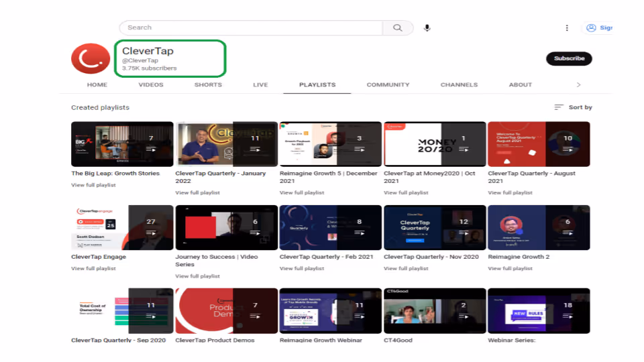This screenshot has width=644, height=362.
Task: Click CleverTap Quarterly - Feb 2021 title
Action: click(x=326, y=257)
